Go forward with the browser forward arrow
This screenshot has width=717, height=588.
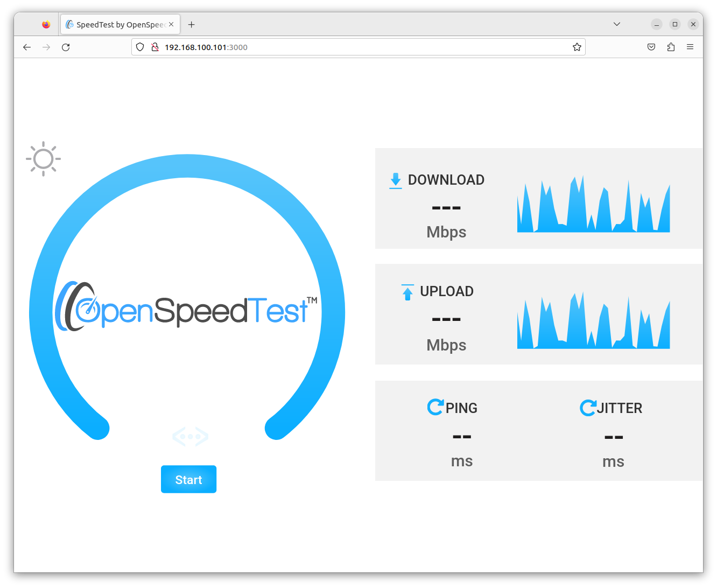pyautogui.click(x=46, y=47)
